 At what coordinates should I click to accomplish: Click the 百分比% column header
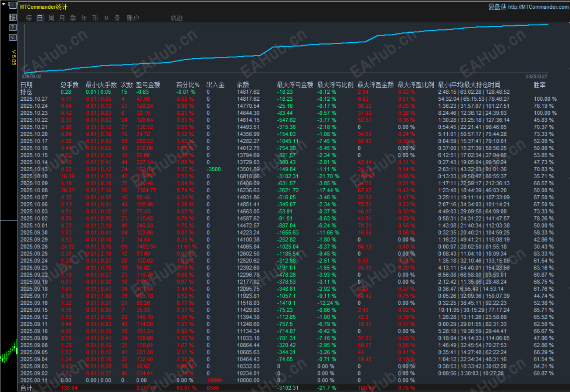click(x=188, y=85)
